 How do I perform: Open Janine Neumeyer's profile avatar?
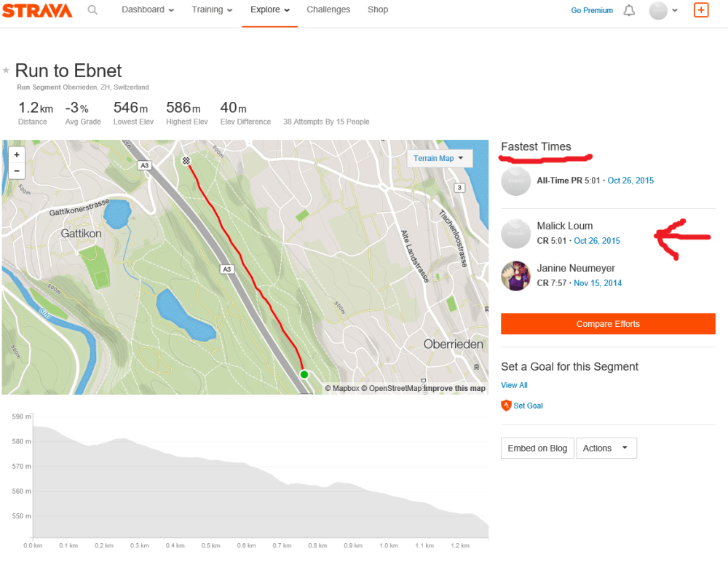click(x=516, y=276)
